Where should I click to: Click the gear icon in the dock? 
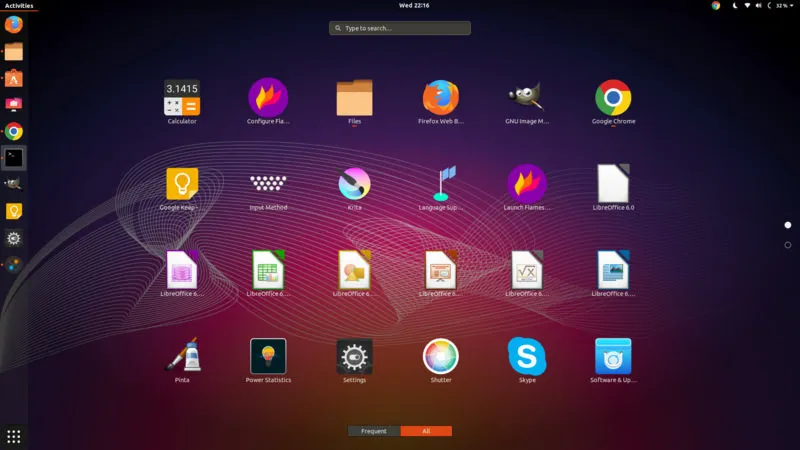click(14, 238)
